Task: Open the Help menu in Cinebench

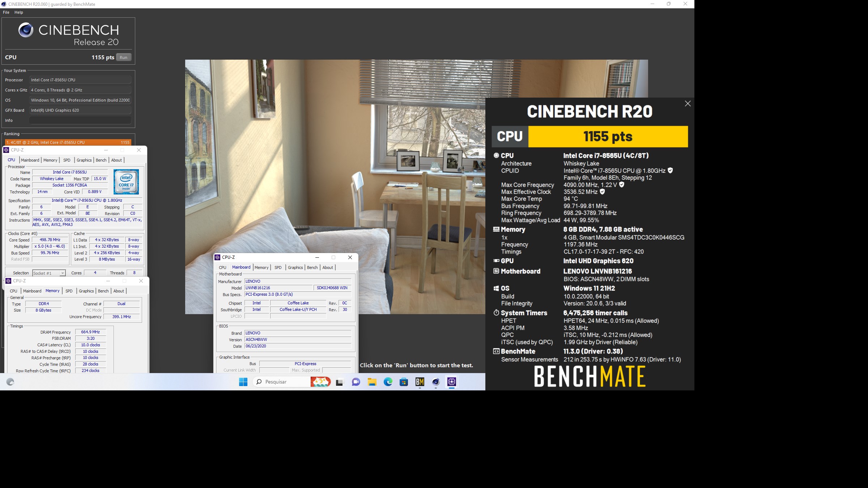Action: pyautogui.click(x=19, y=12)
